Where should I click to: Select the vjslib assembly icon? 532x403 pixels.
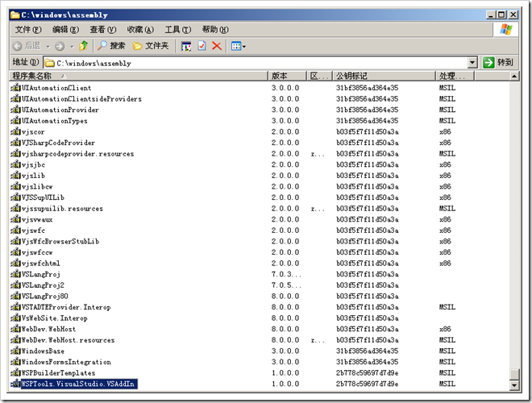(15, 176)
